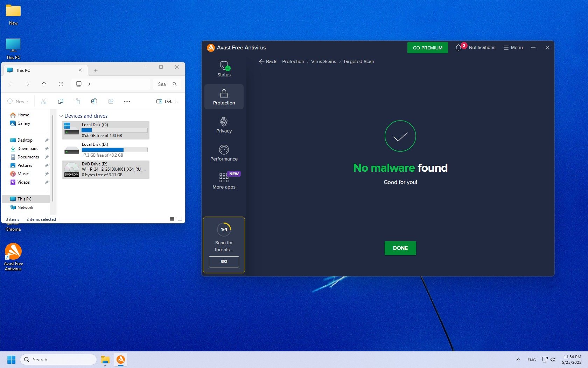Image resolution: width=588 pixels, height=368 pixels.
Task: Click the Rename icon in File Explorer toolbar
Action: 94,102
